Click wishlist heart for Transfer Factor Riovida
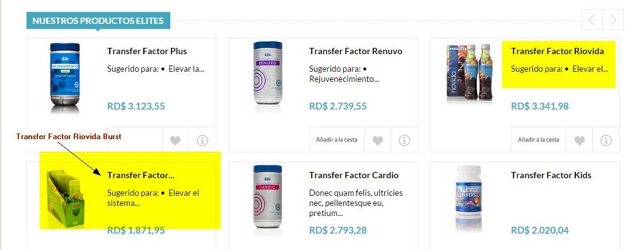Screen dimensions: 644x250 580,140
